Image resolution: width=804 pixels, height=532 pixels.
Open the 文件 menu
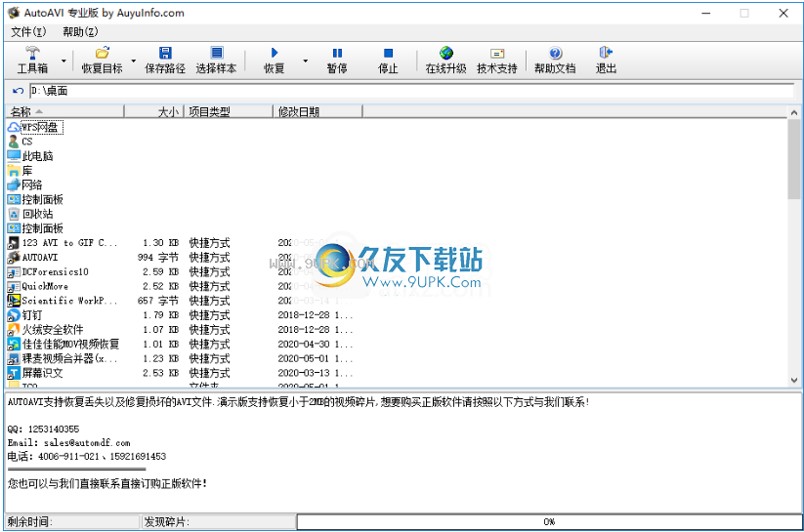click(28, 32)
